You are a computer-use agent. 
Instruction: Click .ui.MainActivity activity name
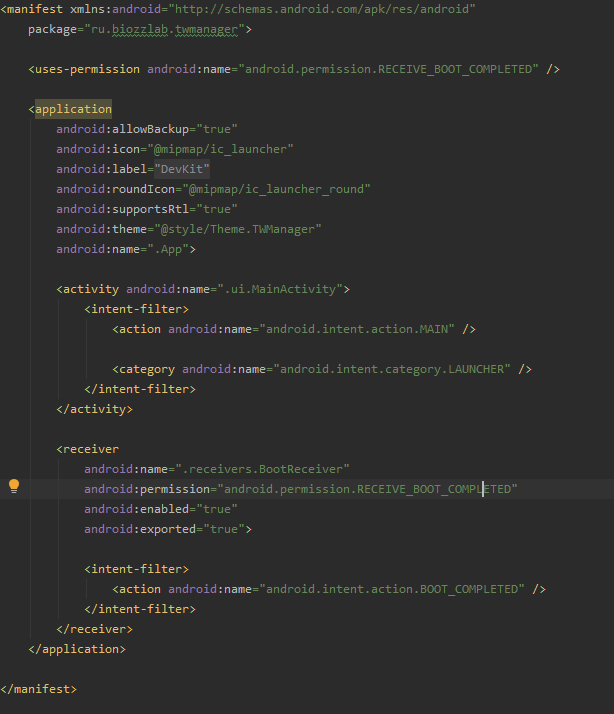point(280,289)
